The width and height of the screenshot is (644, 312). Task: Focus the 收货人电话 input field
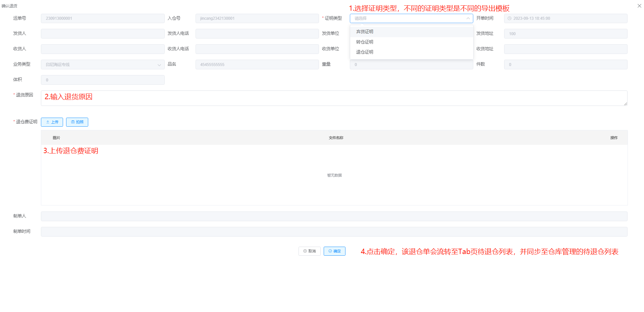[257, 49]
